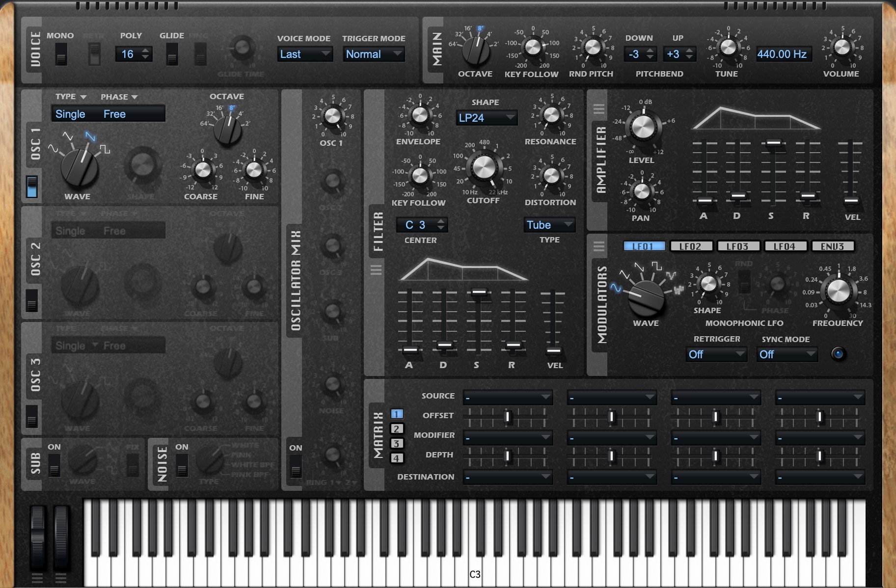Enable the OSC 2 power switch
896x588 pixels.
point(32,300)
